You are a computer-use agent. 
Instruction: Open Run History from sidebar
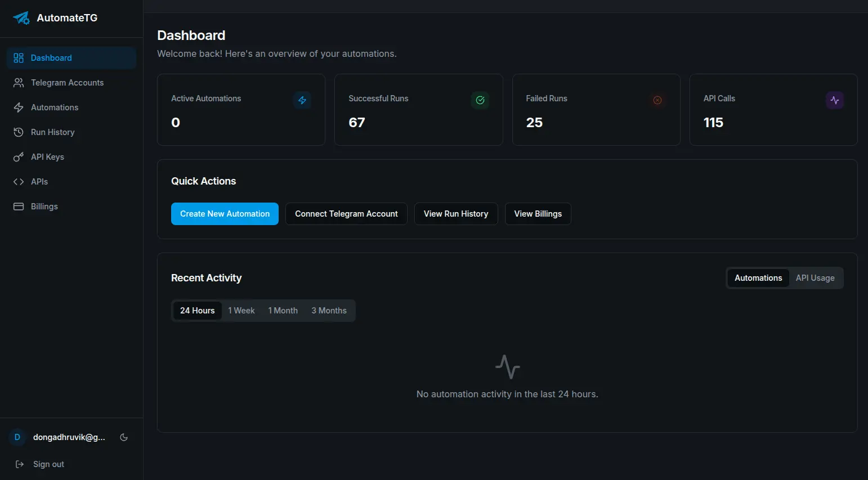pyautogui.click(x=71, y=132)
